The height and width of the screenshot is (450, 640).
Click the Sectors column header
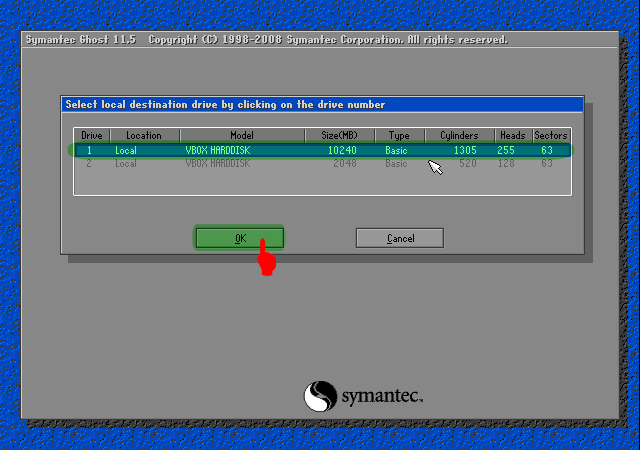[x=551, y=136]
